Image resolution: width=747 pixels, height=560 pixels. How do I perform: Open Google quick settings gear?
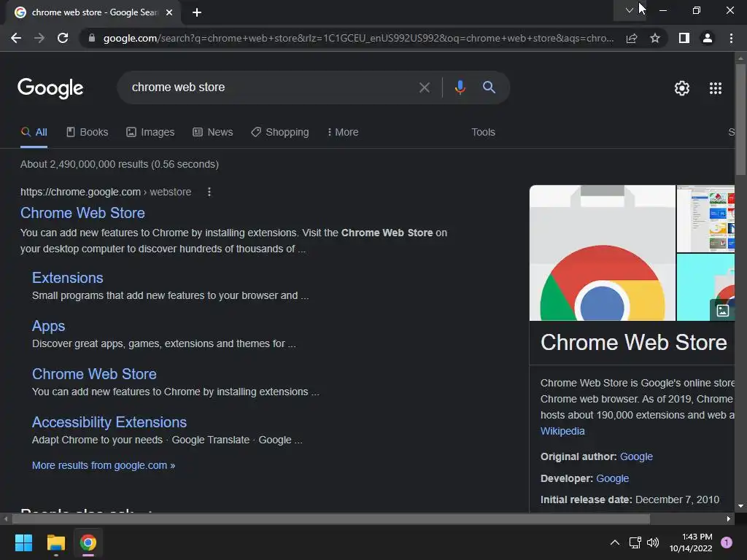pos(682,88)
